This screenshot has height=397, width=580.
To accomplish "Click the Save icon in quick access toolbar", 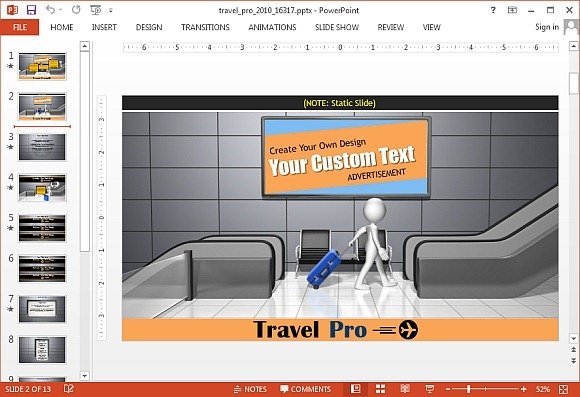I will 31,10.
